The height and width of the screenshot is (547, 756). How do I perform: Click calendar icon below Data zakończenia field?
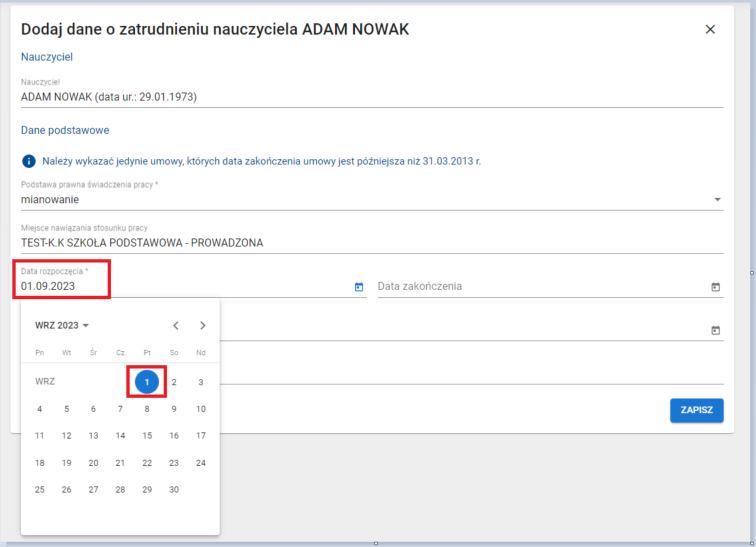coord(715,330)
